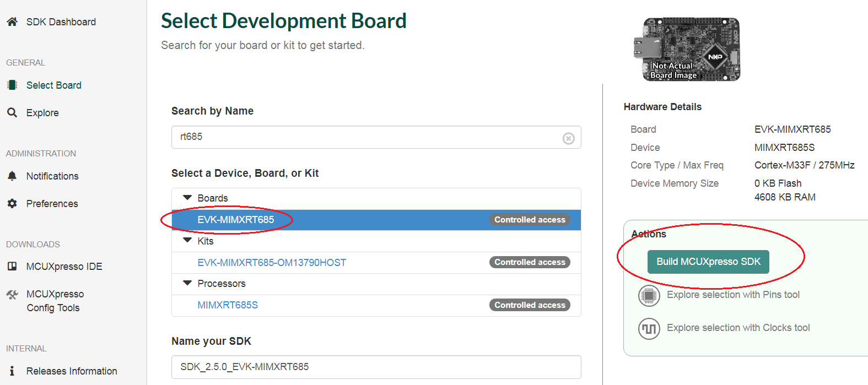Screen dimensions: 868x385
Task: Click the Releases Information info icon
Action: (12, 371)
